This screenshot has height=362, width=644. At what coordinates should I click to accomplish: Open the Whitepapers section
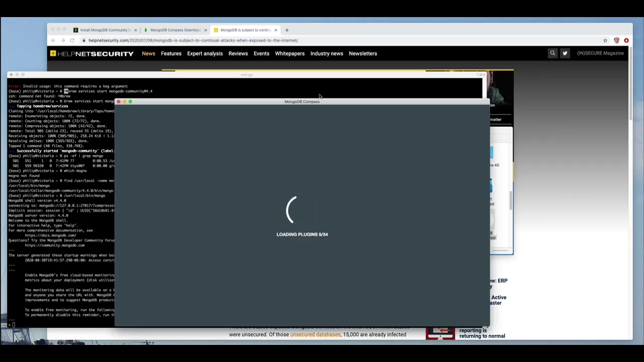pyautogui.click(x=290, y=53)
